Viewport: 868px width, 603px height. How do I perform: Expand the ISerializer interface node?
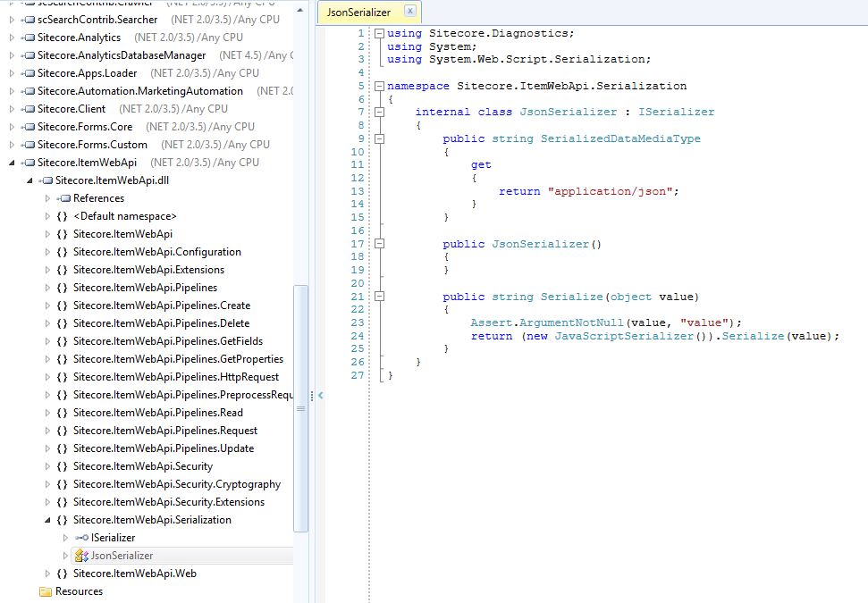[x=65, y=538]
